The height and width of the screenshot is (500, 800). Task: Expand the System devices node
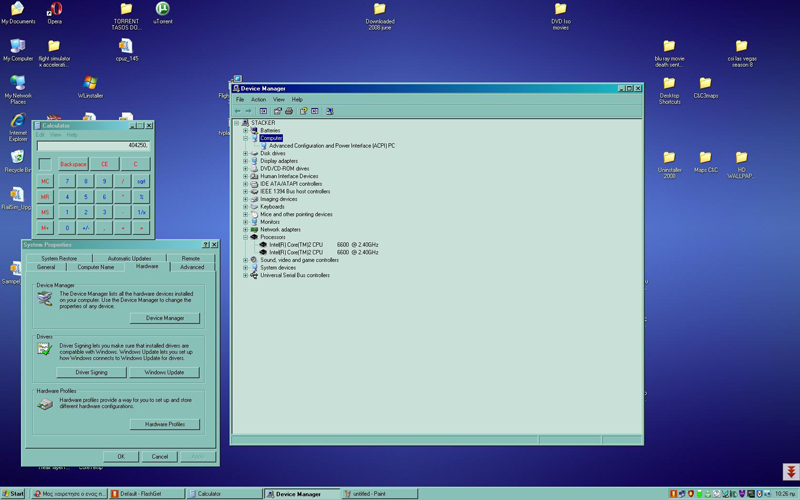click(245, 268)
